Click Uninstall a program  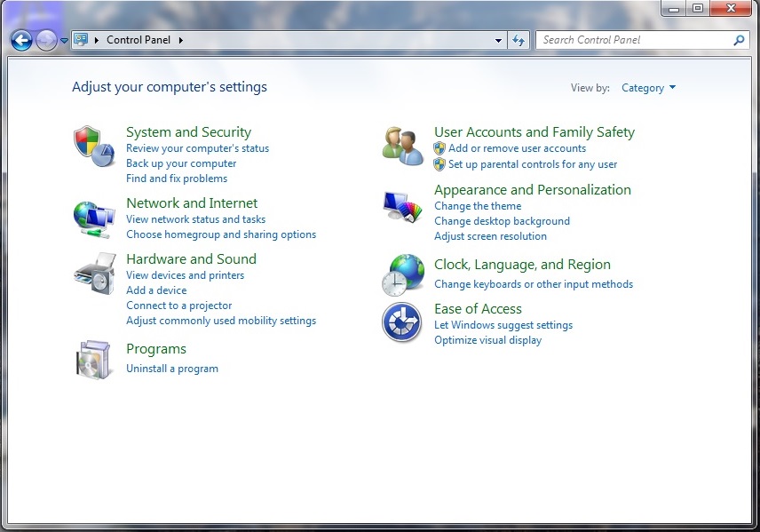click(x=172, y=369)
